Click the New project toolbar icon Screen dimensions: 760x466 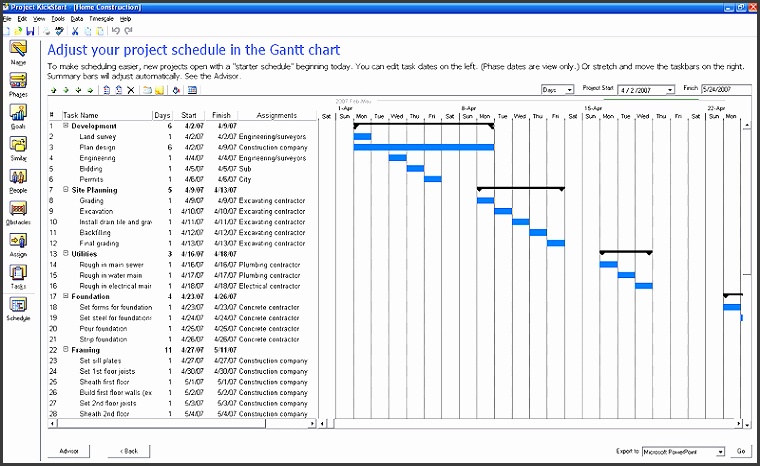pos(7,31)
